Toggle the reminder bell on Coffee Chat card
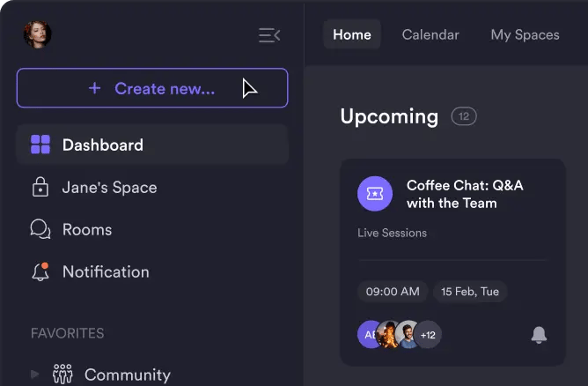 click(539, 335)
